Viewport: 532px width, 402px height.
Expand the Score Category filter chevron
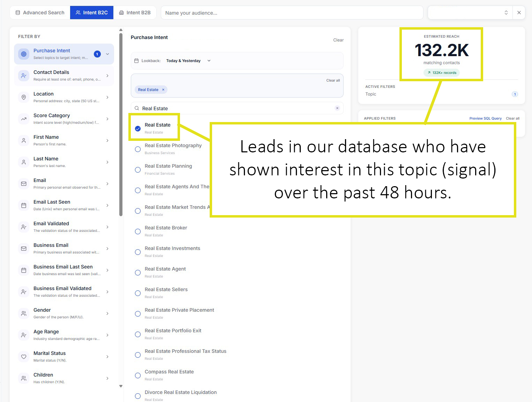pyautogui.click(x=107, y=119)
